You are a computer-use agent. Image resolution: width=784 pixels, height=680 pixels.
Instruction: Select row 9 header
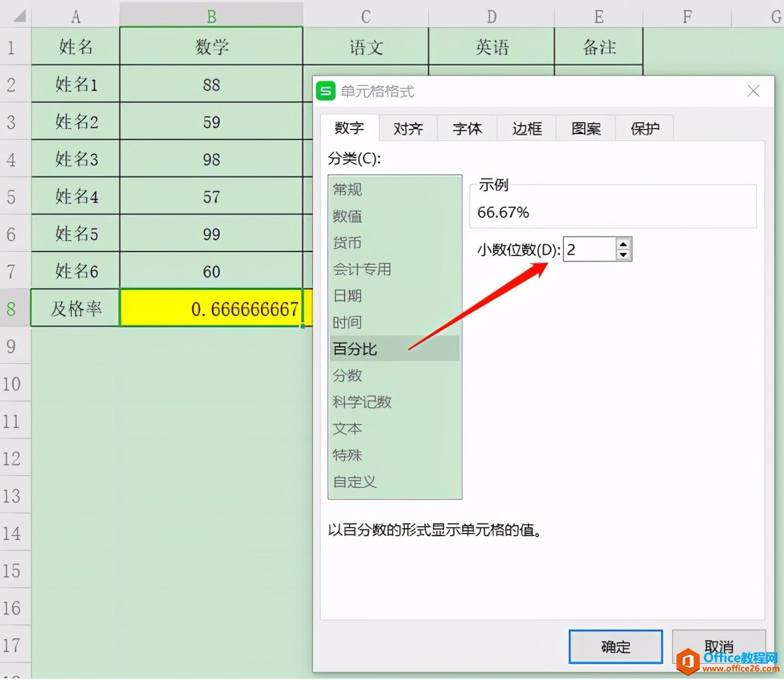point(15,346)
